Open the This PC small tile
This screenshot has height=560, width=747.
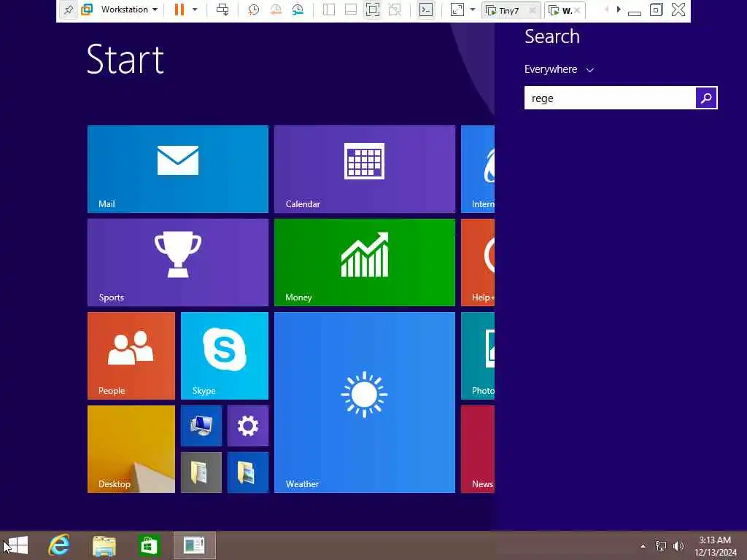201,426
